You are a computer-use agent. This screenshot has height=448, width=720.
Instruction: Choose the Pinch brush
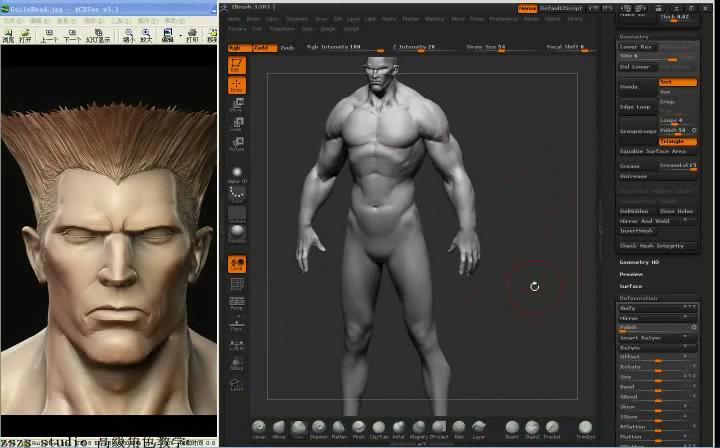[x=359, y=430]
